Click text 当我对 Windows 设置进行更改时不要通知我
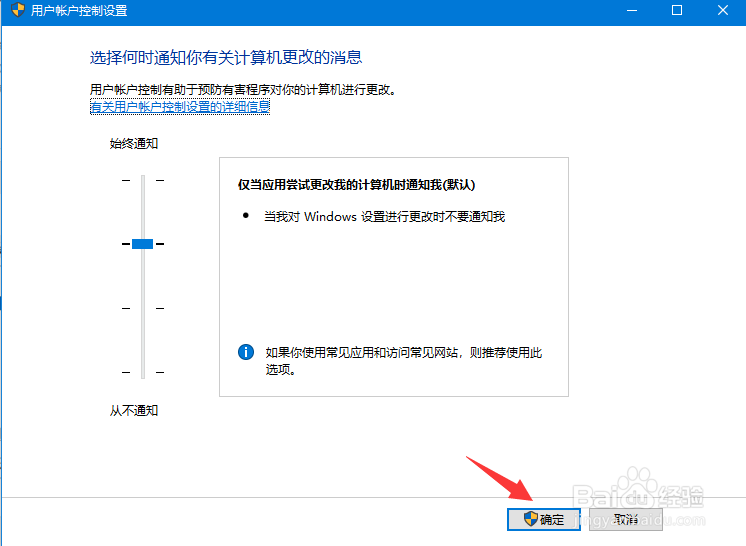746x546 pixels. tap(384, 217)
